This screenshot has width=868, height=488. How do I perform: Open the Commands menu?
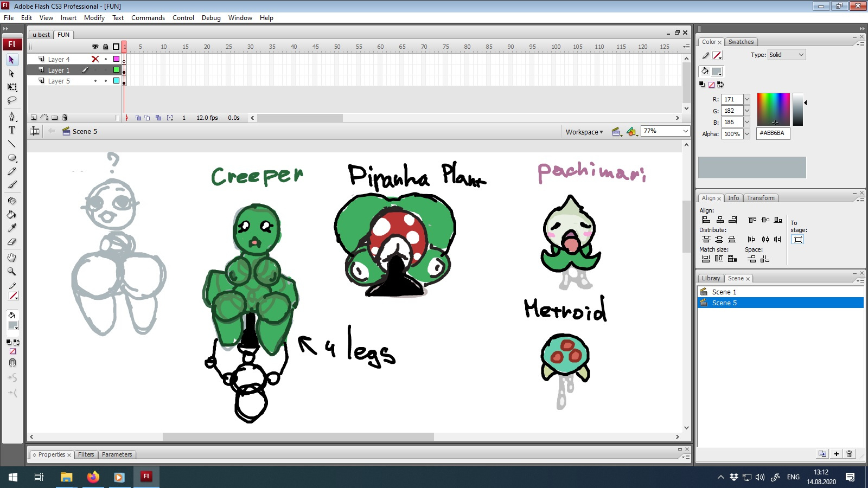coord(148,18)
